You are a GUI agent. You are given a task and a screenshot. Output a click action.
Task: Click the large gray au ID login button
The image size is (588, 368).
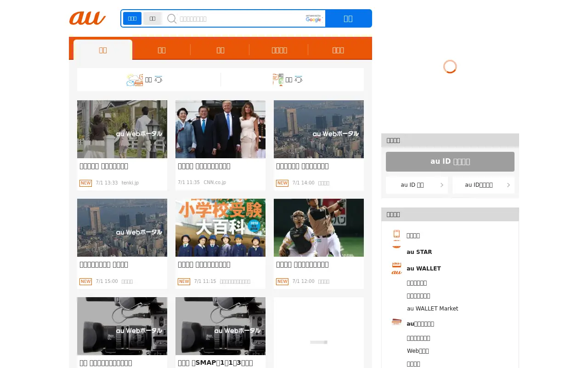pos(450,161)
